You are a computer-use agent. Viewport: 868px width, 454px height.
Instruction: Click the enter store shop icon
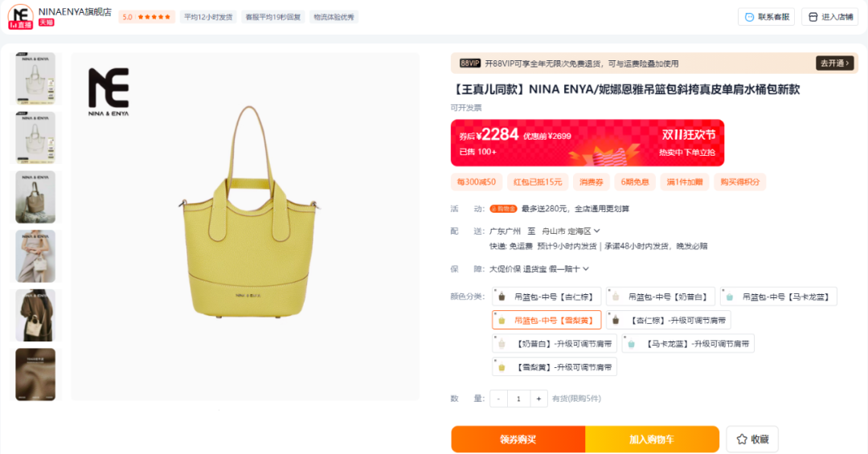click(x=813, y=17)
